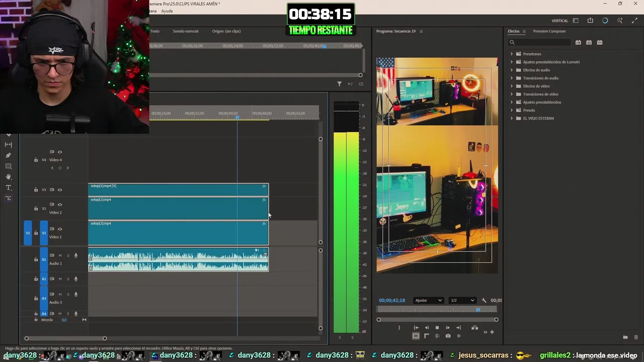Click the 00;00;42;18 playhead timecode
This screenshot has width=644, height=362.
(392, 300)
